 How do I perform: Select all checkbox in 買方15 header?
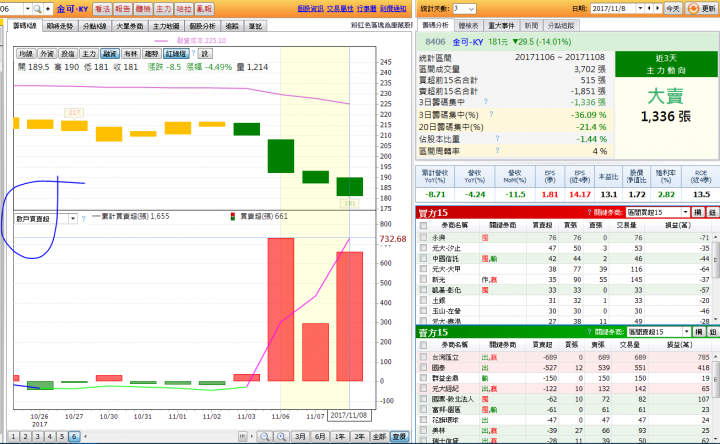point(423,225)
